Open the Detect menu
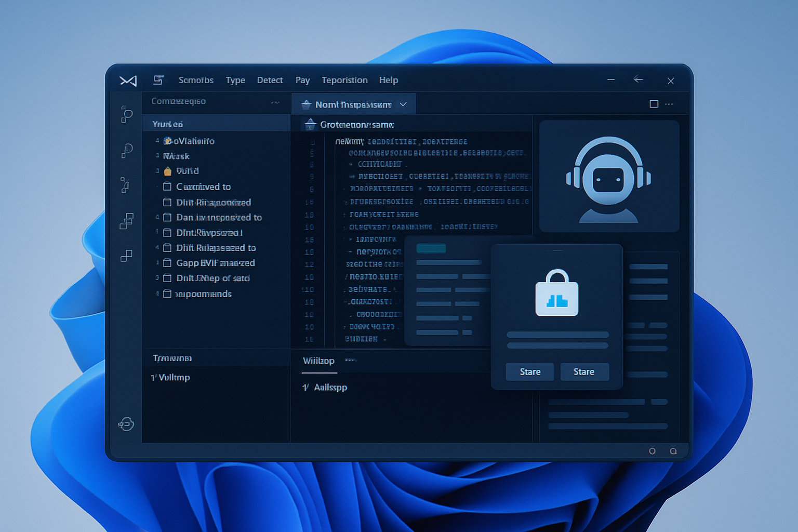This screenshot has width=798, height=532. (x=270, y=80)
